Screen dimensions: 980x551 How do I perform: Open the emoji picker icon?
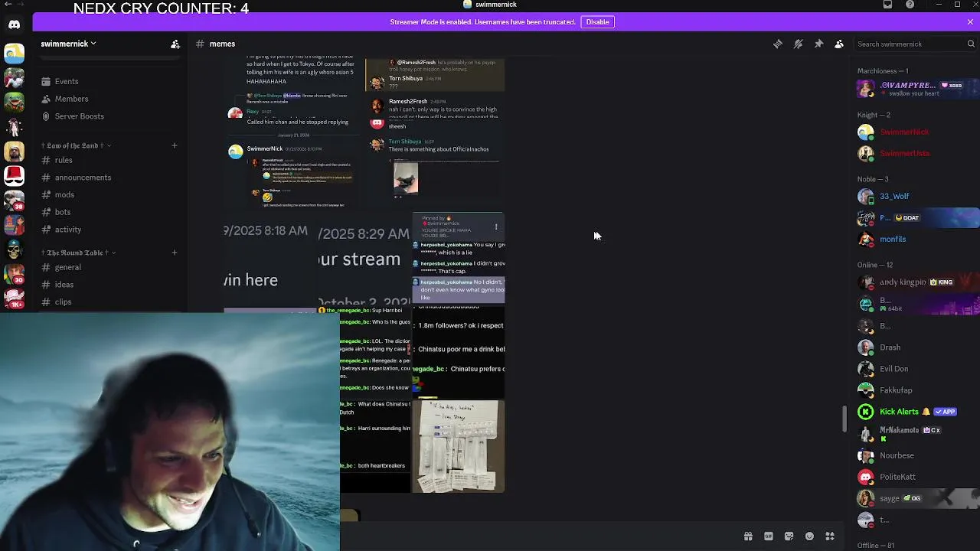tap(809, 536)
